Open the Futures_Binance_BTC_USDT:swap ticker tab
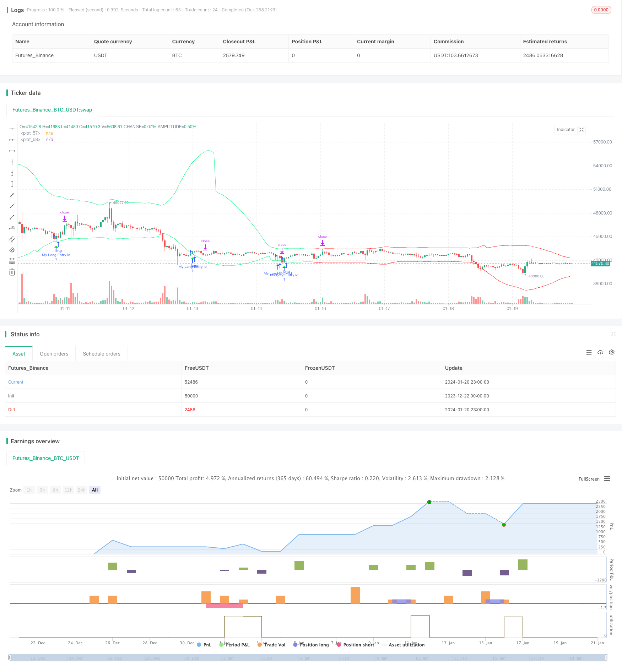This screenshot has height=672, width=622. point(52,110)
